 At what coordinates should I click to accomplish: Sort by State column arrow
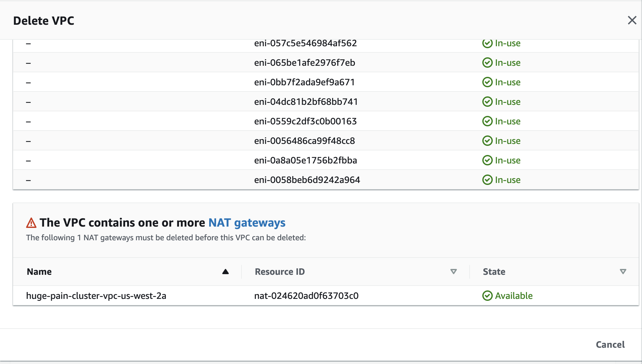pos(623,272)
